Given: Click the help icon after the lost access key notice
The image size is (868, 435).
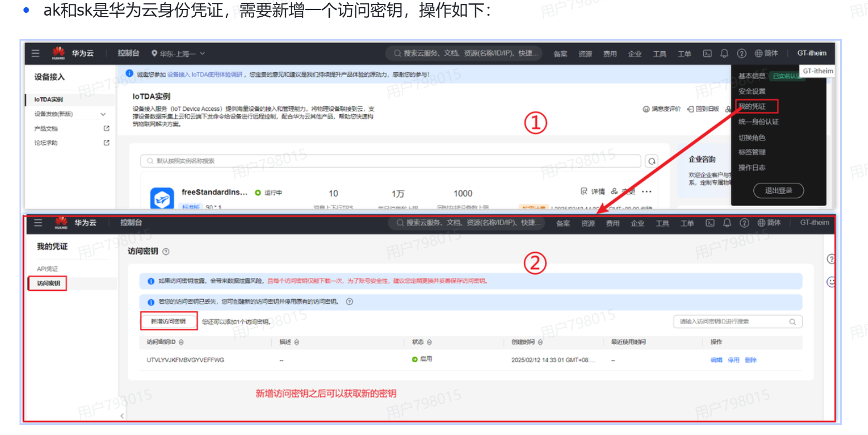Looking at the screenshot, I should [349, 301].
